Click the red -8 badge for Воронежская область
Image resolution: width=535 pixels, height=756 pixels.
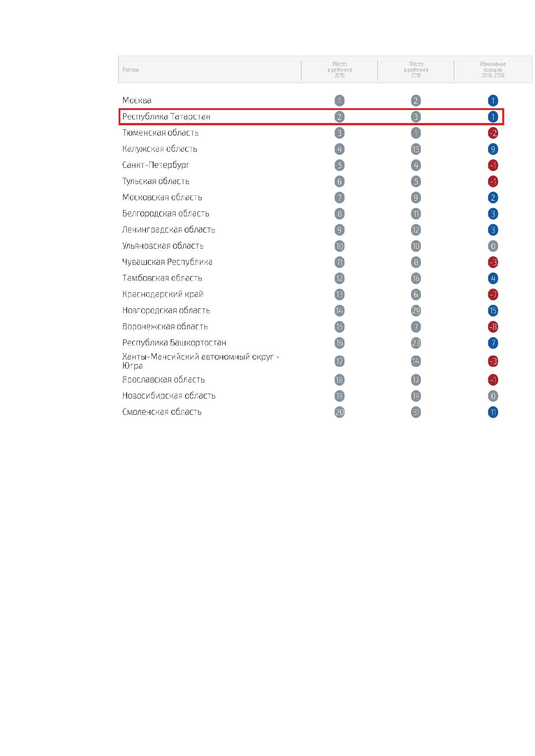(493, 327)
